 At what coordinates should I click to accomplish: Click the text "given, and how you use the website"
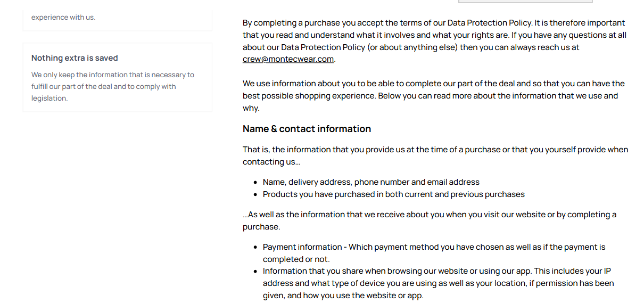(x=343, y=296)
